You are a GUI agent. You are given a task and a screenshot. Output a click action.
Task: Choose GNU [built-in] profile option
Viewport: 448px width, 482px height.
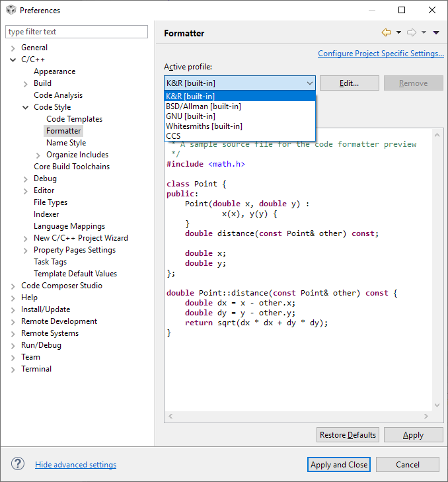240,116
